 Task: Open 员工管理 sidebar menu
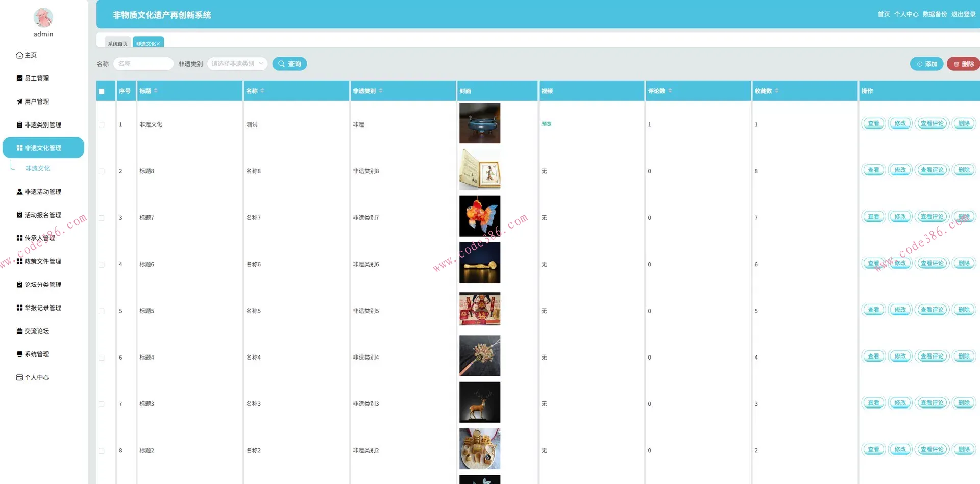[33, 78]
